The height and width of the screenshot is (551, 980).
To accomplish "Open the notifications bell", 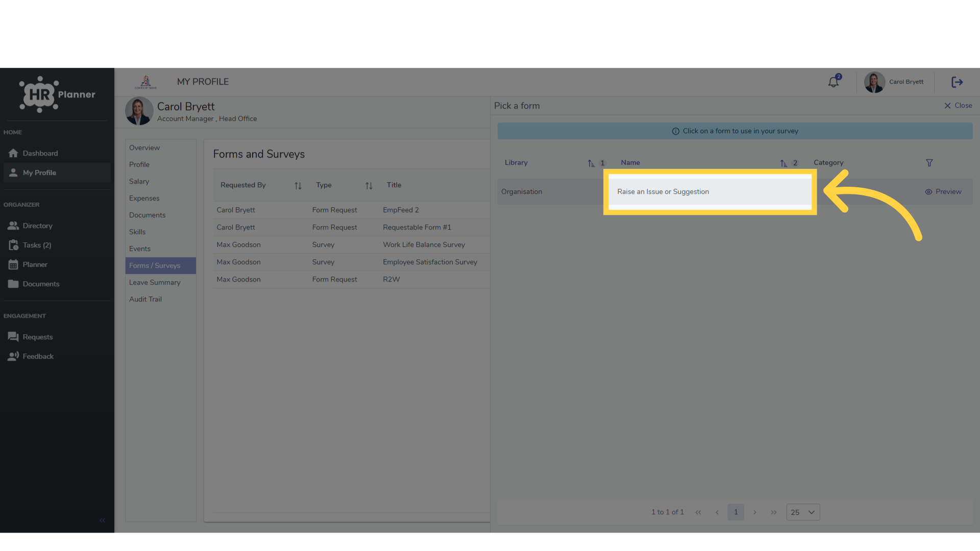I will click(834, 82).
